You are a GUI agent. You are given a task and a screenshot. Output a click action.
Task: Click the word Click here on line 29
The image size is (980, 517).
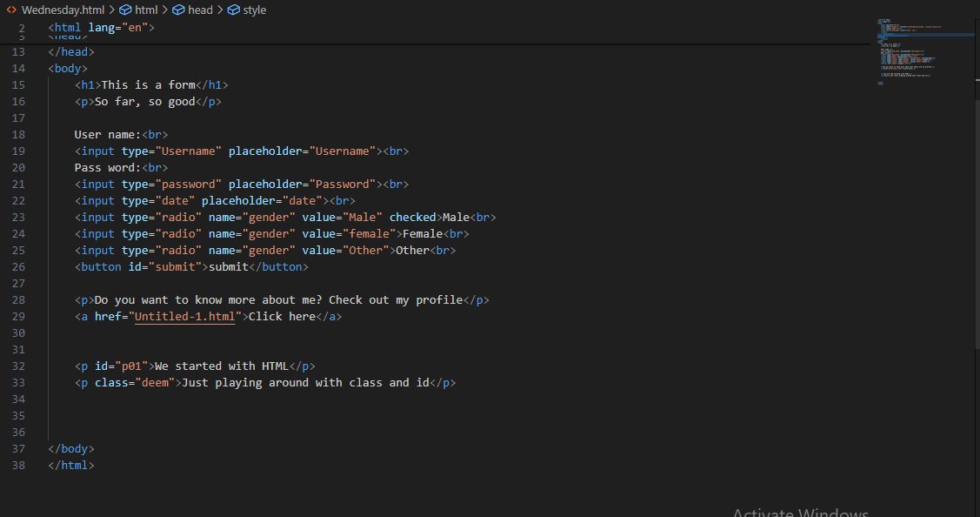click(282, 316)
